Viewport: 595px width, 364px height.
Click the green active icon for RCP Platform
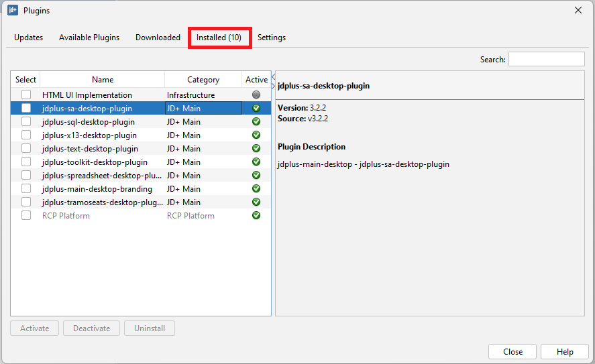256,216
